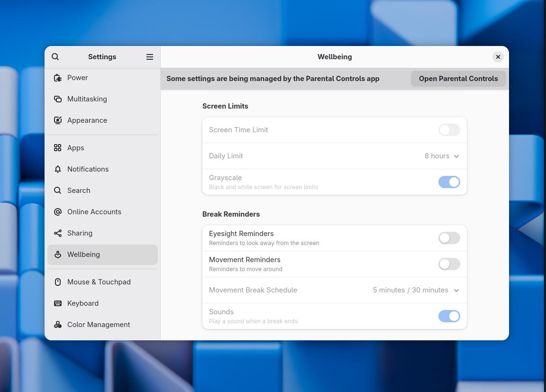The width and height of the screenshot is (546, 392).
Task: Click the Apps grid icon
Action: tap(58, 148)
